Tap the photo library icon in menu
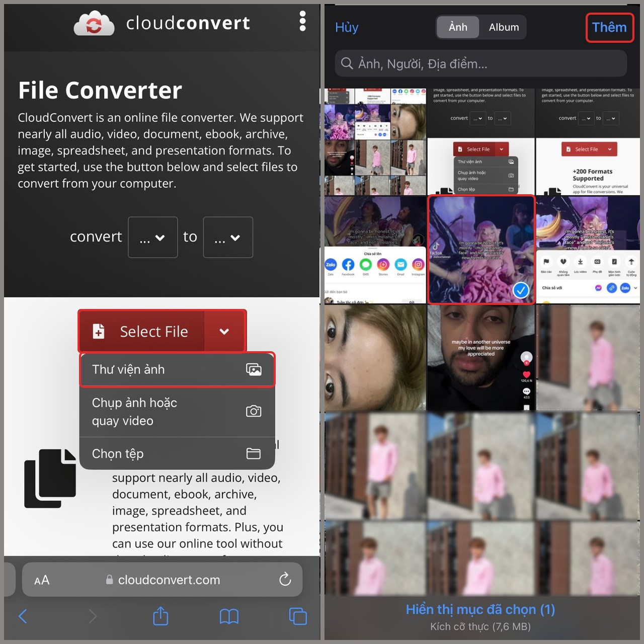Screen dimensions: 644x644 [x=254, y=370]
